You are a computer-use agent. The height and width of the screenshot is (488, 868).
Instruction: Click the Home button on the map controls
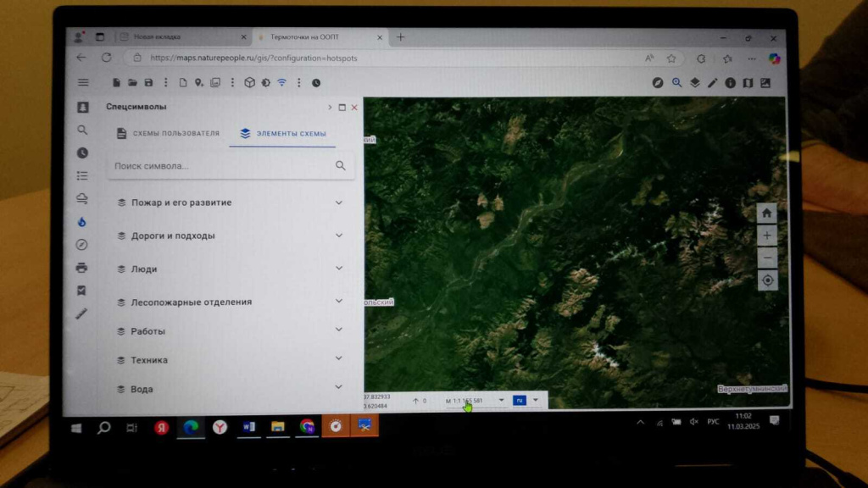[767, 213]
